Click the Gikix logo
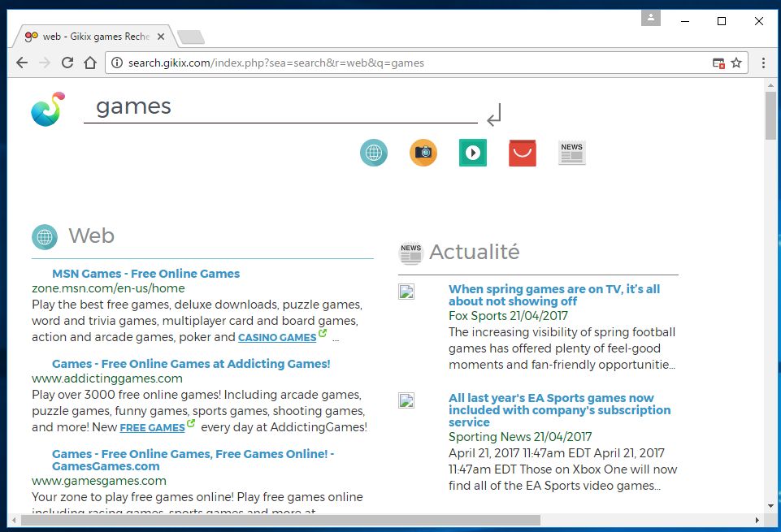Screen dimensions: 781x532 coord(48,109)
